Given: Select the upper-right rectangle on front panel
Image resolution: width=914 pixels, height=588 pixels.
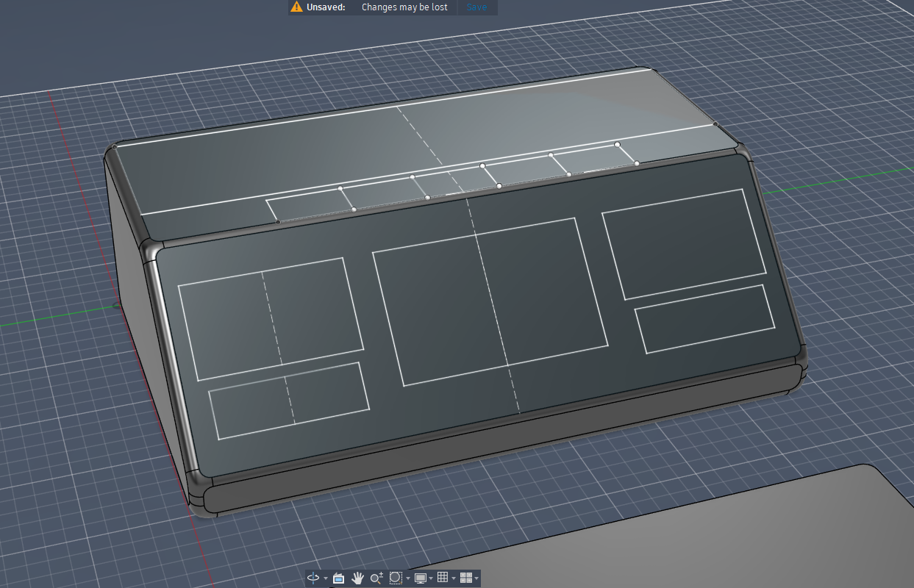Looking at the screenshot, I should 684,243.
